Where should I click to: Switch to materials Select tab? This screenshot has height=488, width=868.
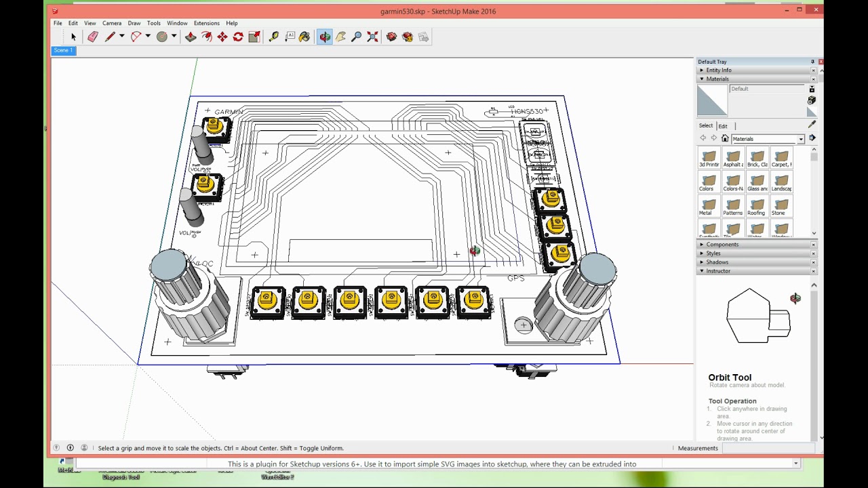[706, 125]
